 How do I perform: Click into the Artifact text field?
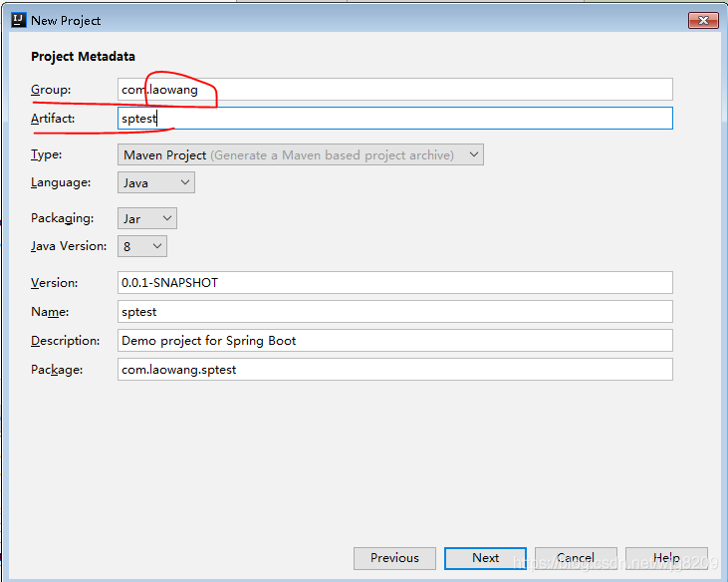(x=395, y=119)
